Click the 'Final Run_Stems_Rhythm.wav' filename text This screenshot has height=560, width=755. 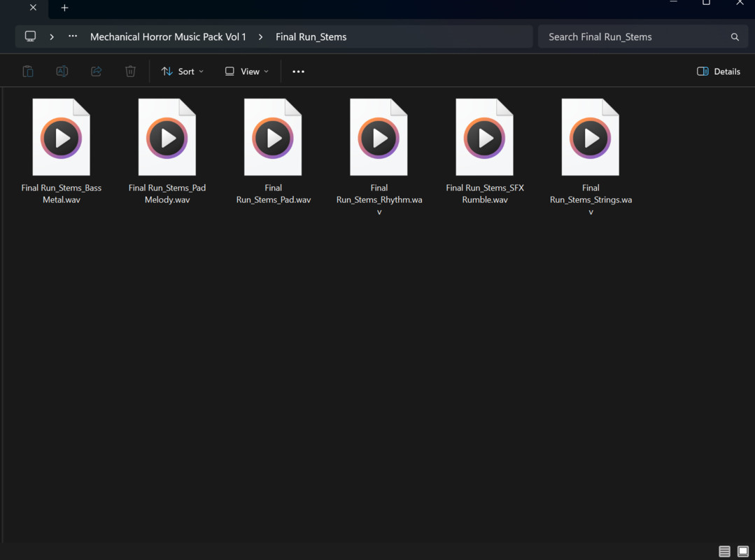379,199
